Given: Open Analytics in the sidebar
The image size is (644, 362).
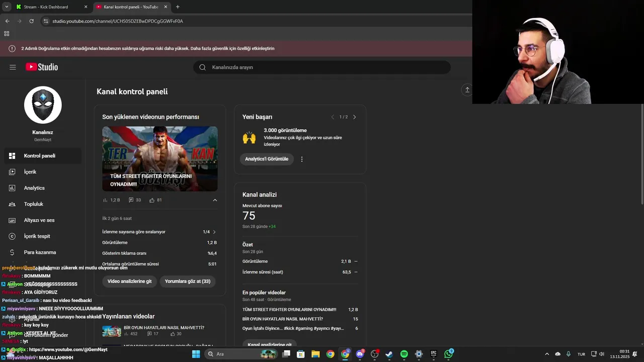Looking at the screenshot, I should [43, 188].
